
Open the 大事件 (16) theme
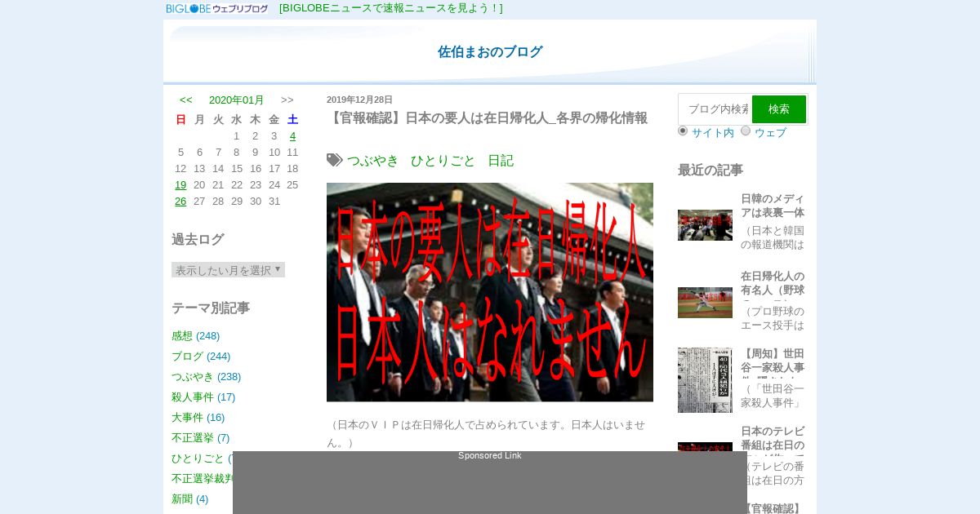coord(198,418)
